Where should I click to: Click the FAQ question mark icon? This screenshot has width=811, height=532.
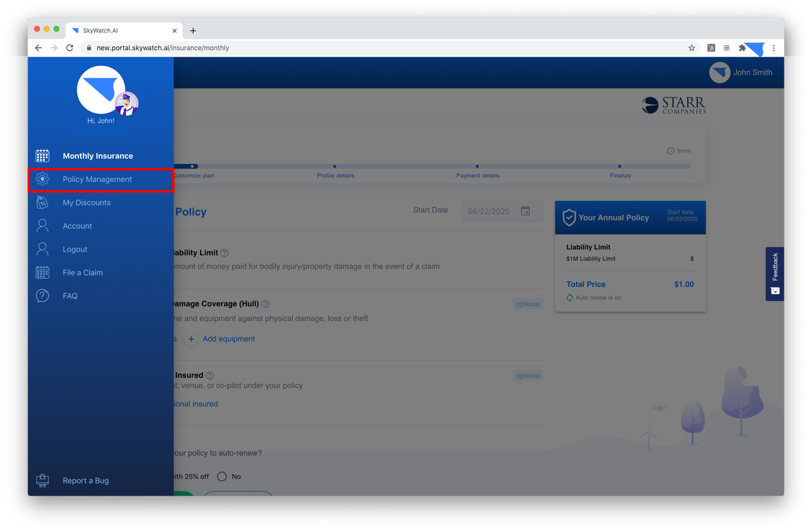tap(42, 296)
